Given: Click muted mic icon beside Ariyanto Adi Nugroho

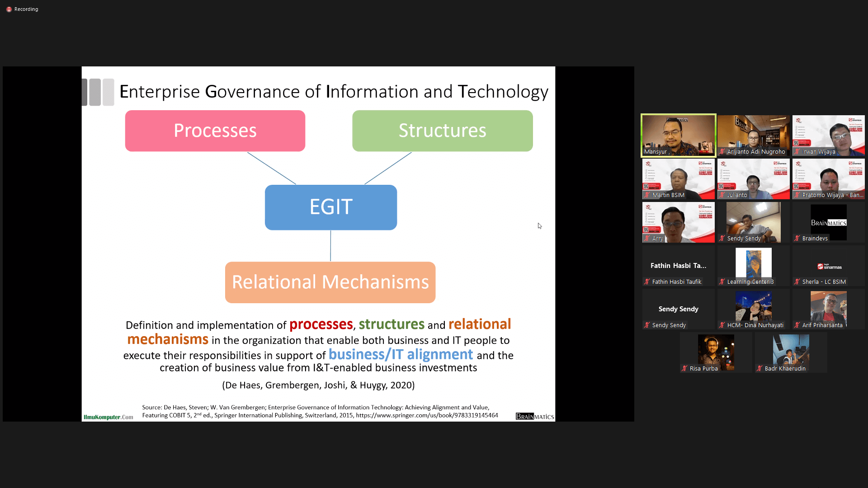Looking at the screenshot, I should point(722,152).
